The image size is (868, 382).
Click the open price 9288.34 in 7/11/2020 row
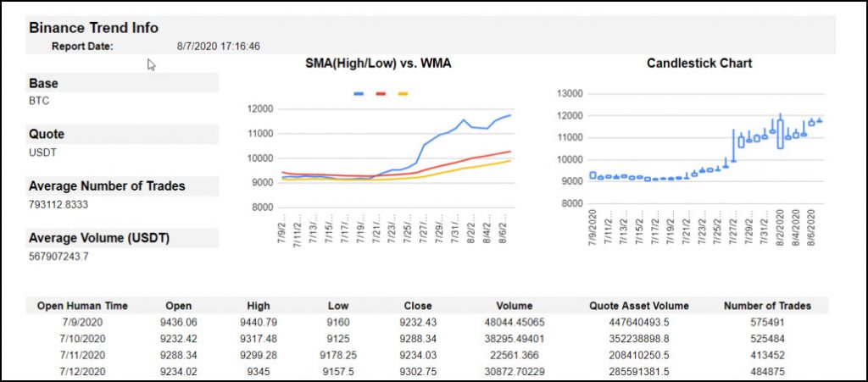click(179, 355)
